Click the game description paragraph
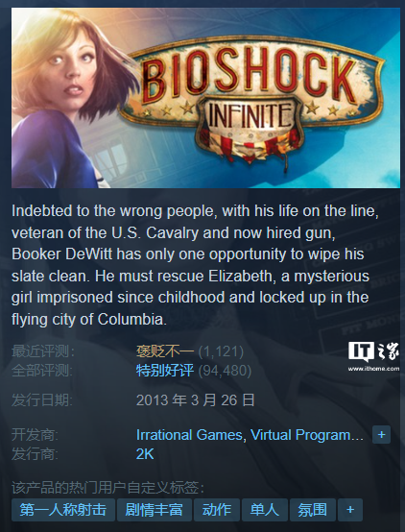 pyautogui.click(x=196, y=265)
